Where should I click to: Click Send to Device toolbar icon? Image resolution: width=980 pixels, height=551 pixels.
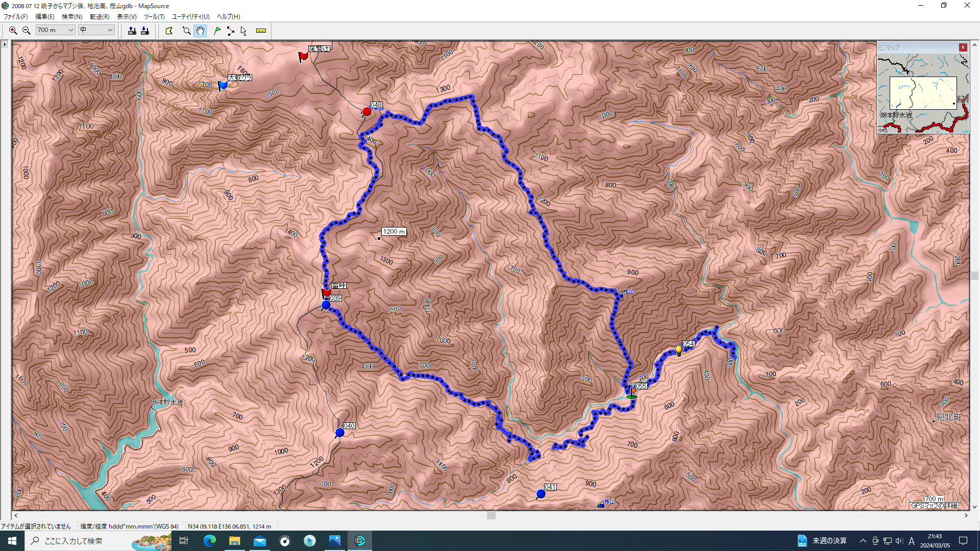(132, 31)
